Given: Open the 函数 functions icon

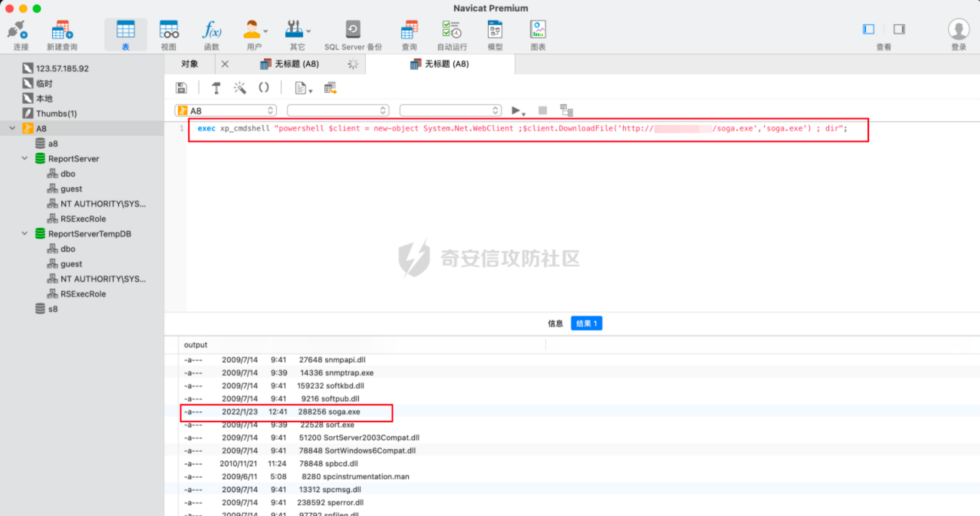Looking at the screenshot, I should [x=212, y=35].
